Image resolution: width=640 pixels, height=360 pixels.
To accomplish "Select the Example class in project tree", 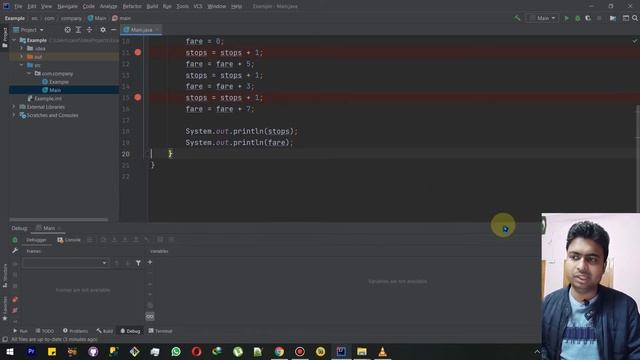I will (55, 82).
